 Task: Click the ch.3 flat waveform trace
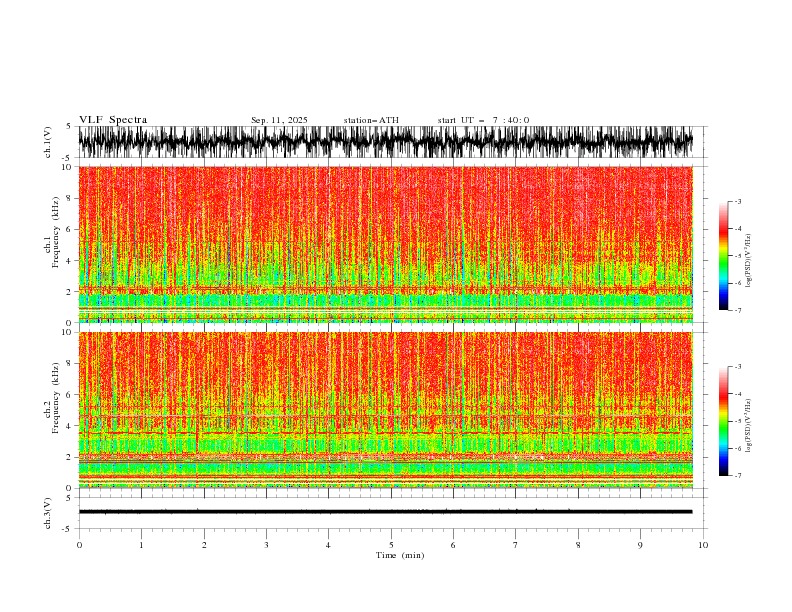click(x=385, y=512)
